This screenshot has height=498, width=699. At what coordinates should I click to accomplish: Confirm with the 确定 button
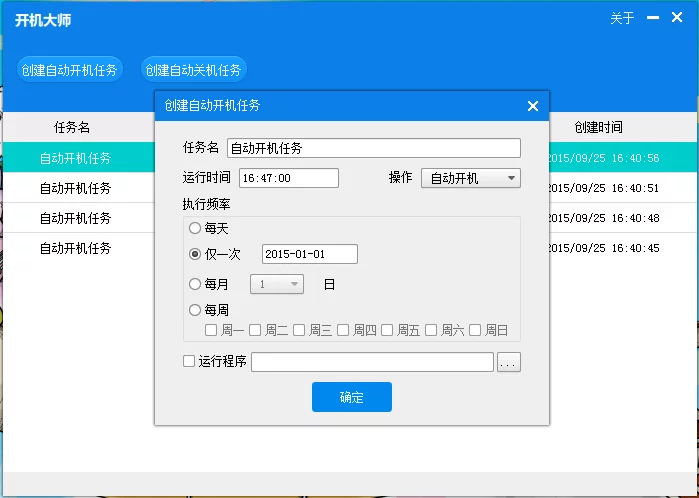pos(352,397)
